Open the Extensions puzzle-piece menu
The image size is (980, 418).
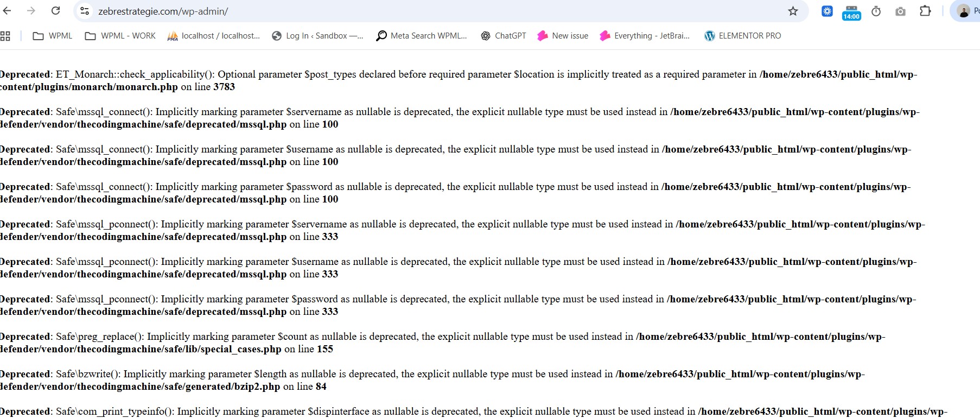click(x=925, y=11)
